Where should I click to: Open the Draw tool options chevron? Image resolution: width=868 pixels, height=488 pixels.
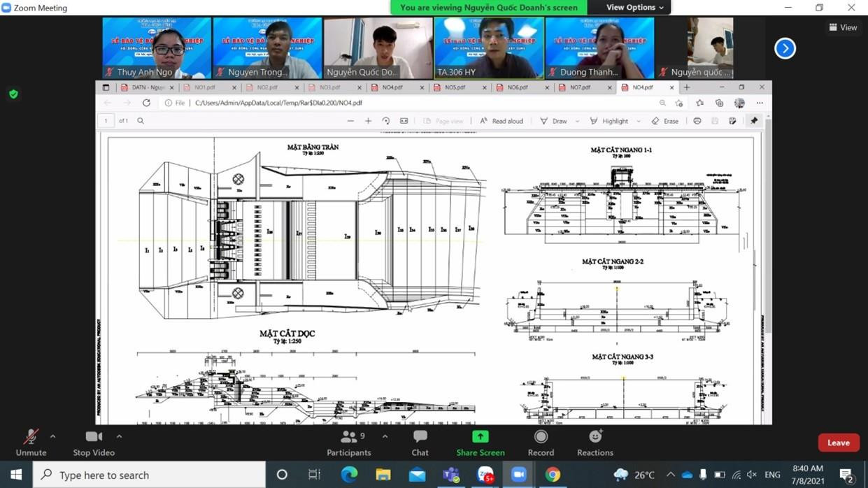click(x=576, y=121)
